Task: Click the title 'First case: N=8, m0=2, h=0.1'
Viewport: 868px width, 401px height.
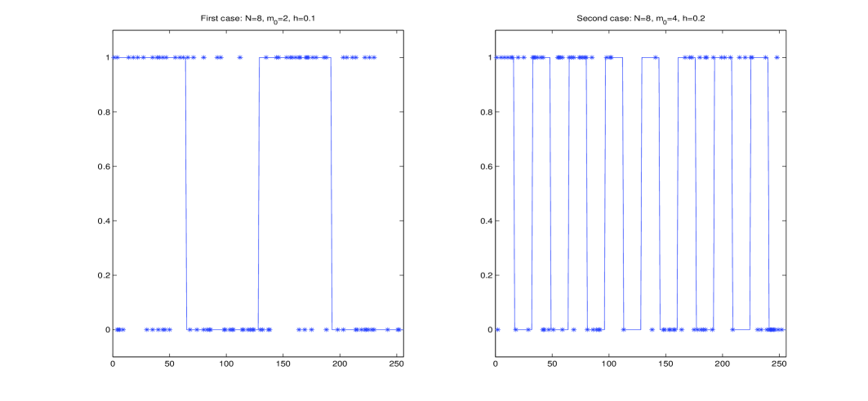Action: pos(258,18)
